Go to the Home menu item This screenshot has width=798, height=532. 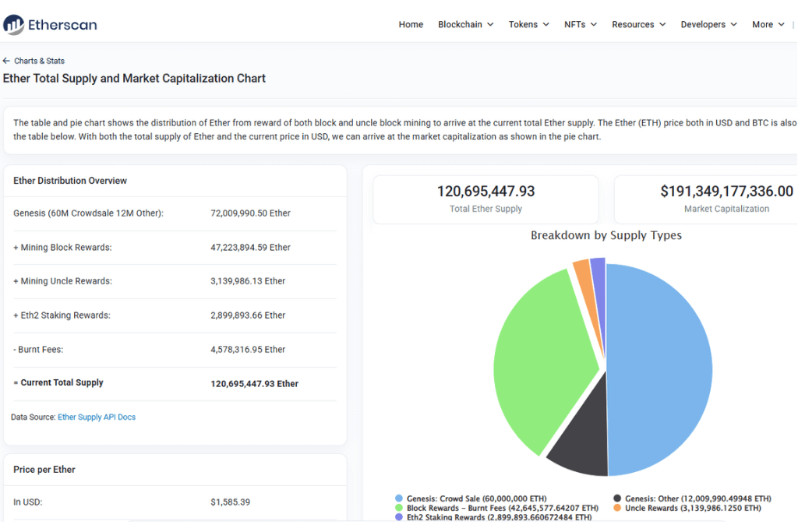click(411, 24)
